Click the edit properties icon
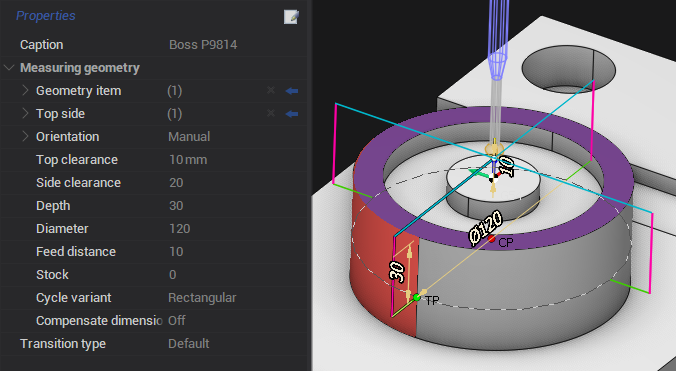Image resolution: width=676 pixels, height=371 pixels. tap(291, 17)
